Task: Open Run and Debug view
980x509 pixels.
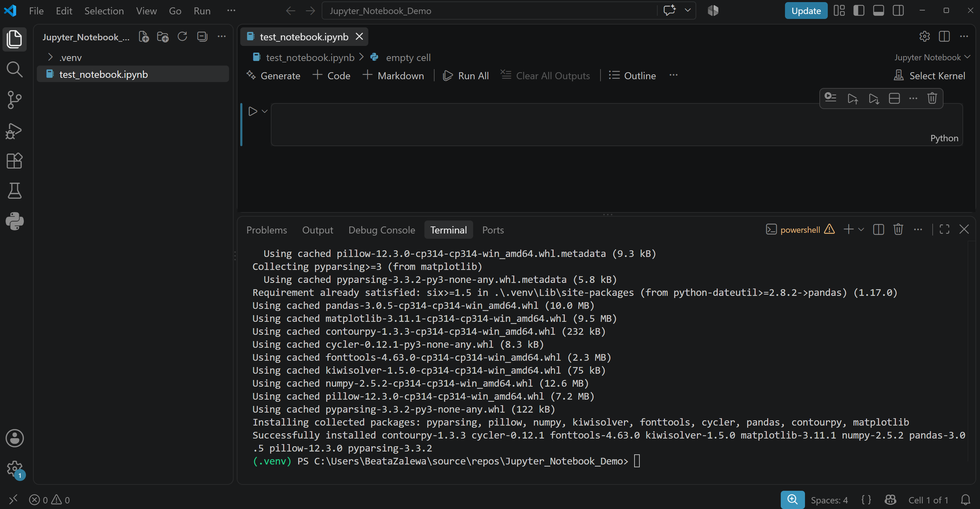Action: 14,130
